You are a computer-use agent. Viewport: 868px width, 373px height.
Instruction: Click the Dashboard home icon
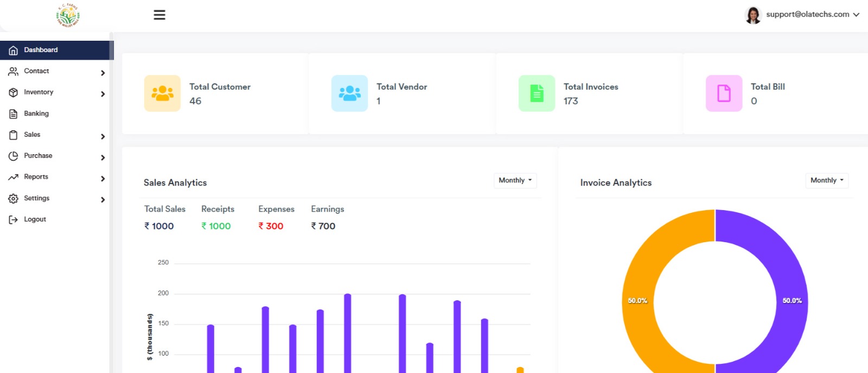[14, 50]
